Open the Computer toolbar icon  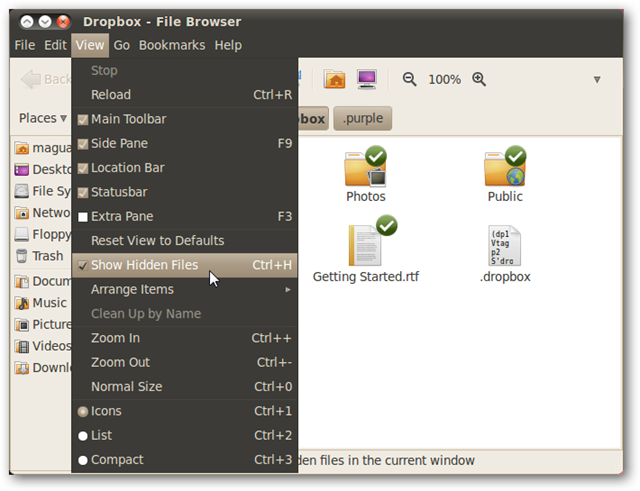(x=367, y=79)
